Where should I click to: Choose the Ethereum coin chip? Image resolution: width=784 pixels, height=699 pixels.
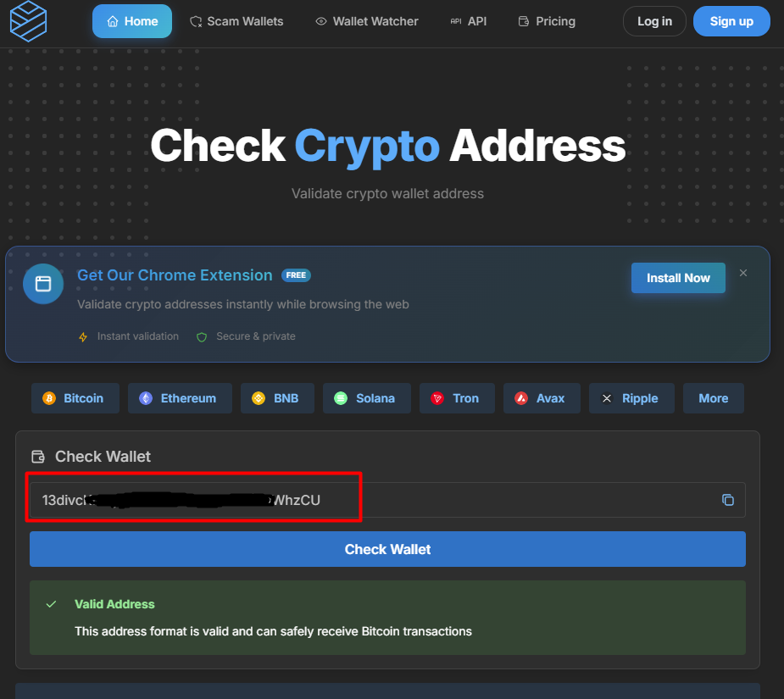tap(180, 398)
